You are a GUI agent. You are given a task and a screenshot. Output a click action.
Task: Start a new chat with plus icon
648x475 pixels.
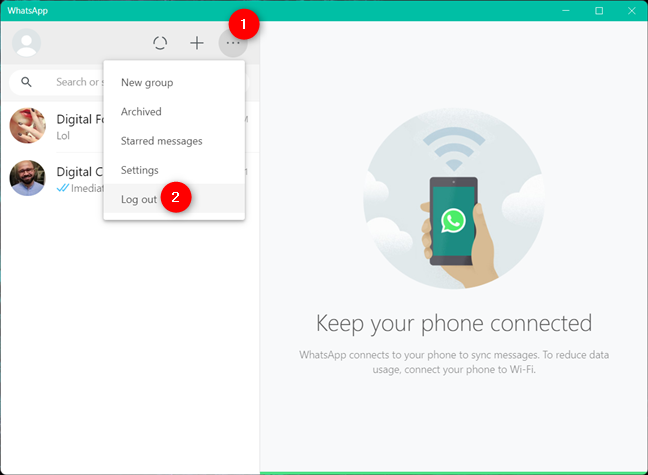click(x=197, y=43)
